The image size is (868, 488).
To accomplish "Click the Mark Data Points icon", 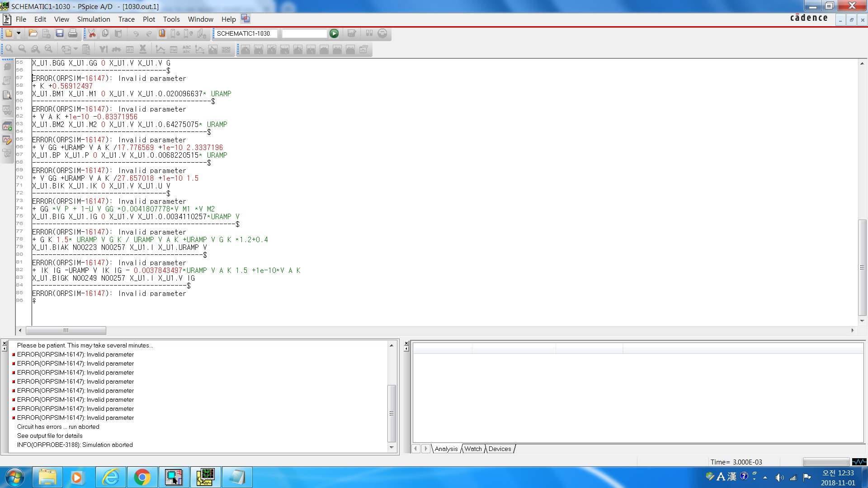I will point(200,49).
